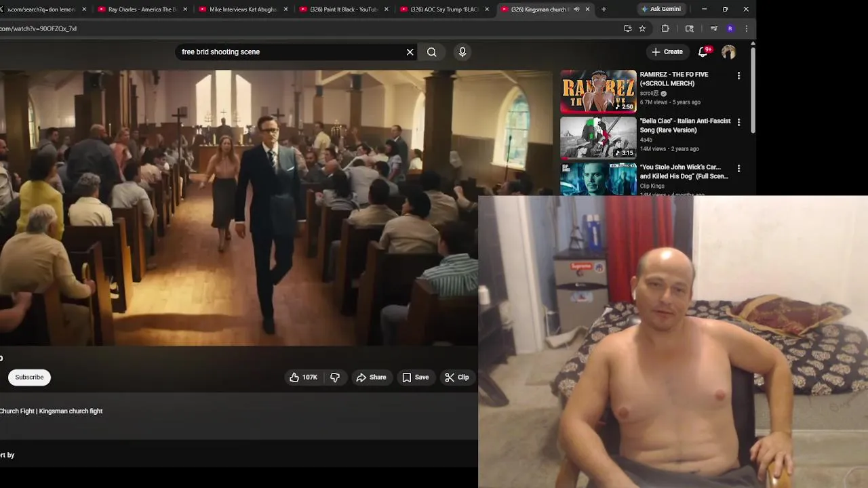Close the Paint It Black tab
This screenshot has height=488, width=868.
387,9
